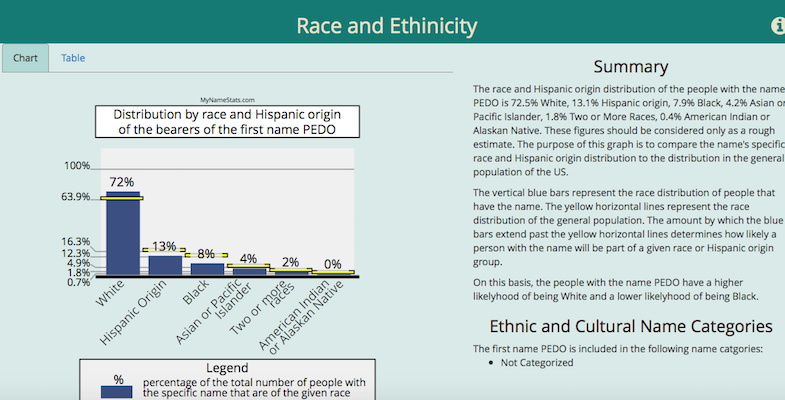Click the 13% label above Hispanic Origin
The image size is (785, 400).
point(164,246)
